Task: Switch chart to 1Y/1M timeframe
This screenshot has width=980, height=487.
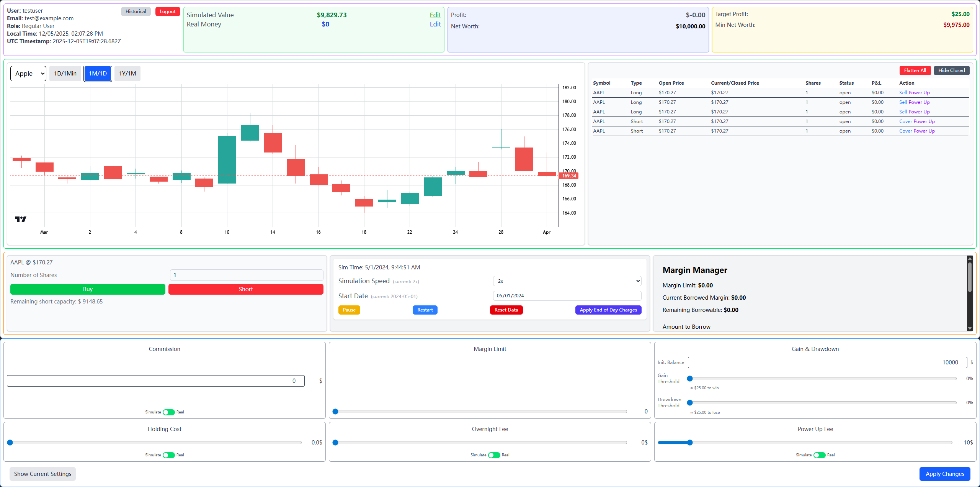Action: point(127,74)
